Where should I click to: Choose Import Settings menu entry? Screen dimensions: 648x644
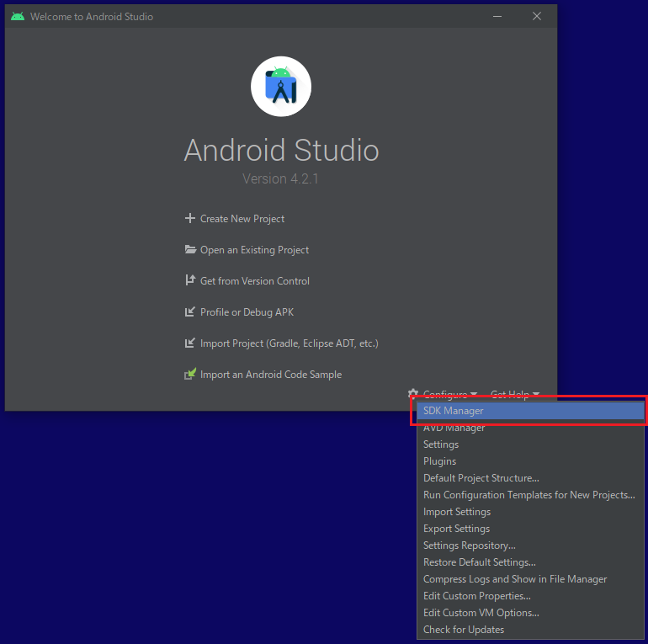point(530,512)
